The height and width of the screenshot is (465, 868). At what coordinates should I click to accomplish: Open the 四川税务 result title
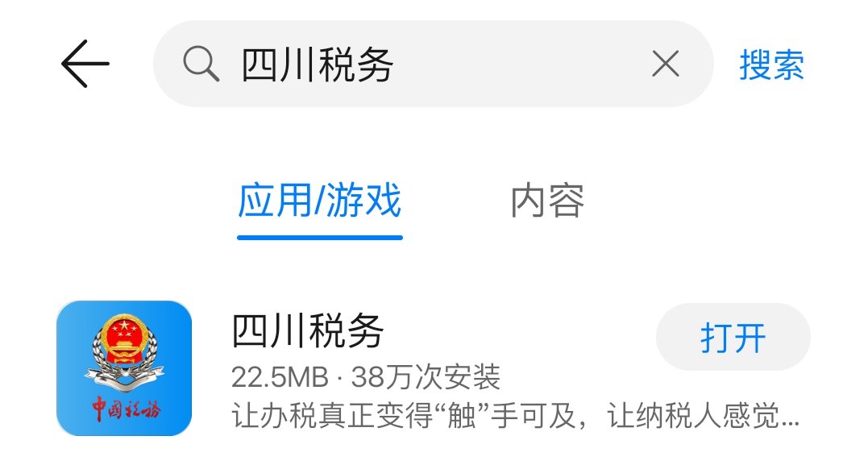tap(307, 330)
